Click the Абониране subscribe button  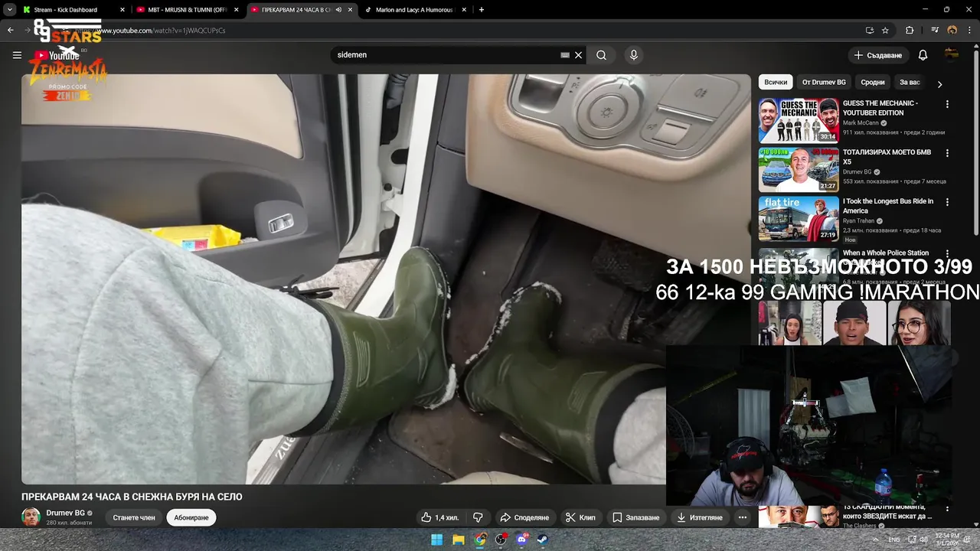191,517
